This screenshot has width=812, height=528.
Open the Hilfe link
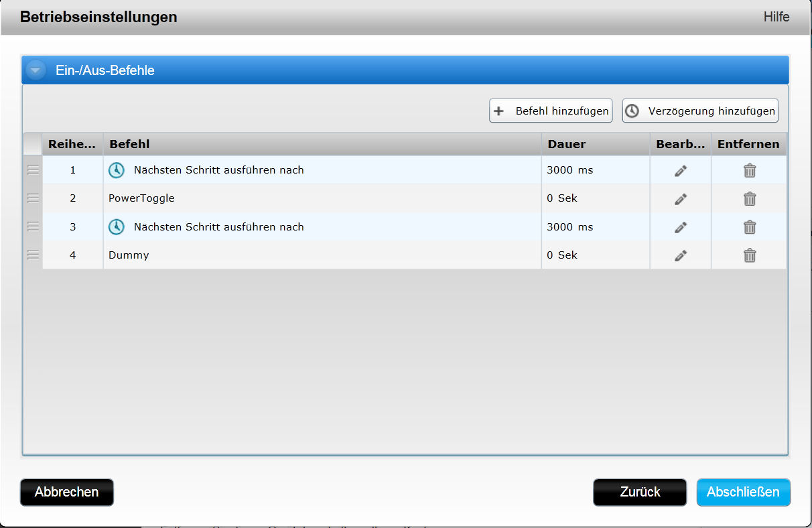point(776,17)
